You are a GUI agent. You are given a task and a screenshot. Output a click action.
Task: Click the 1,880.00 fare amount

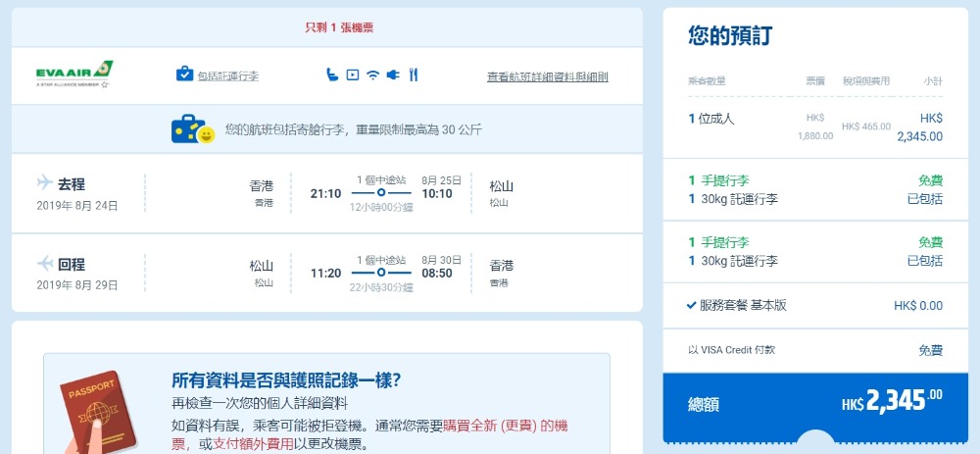click(815, 135)
